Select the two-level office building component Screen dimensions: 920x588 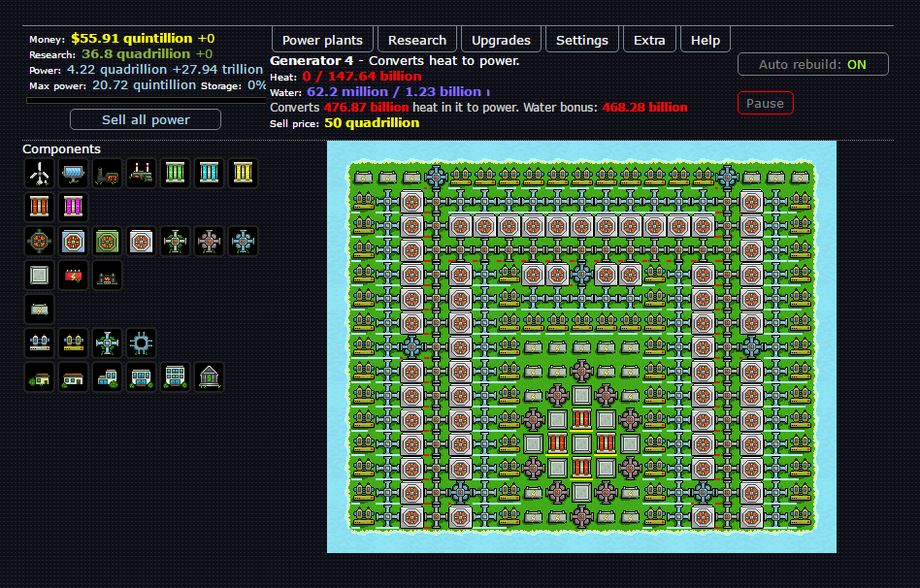click(x=108, y=377)
